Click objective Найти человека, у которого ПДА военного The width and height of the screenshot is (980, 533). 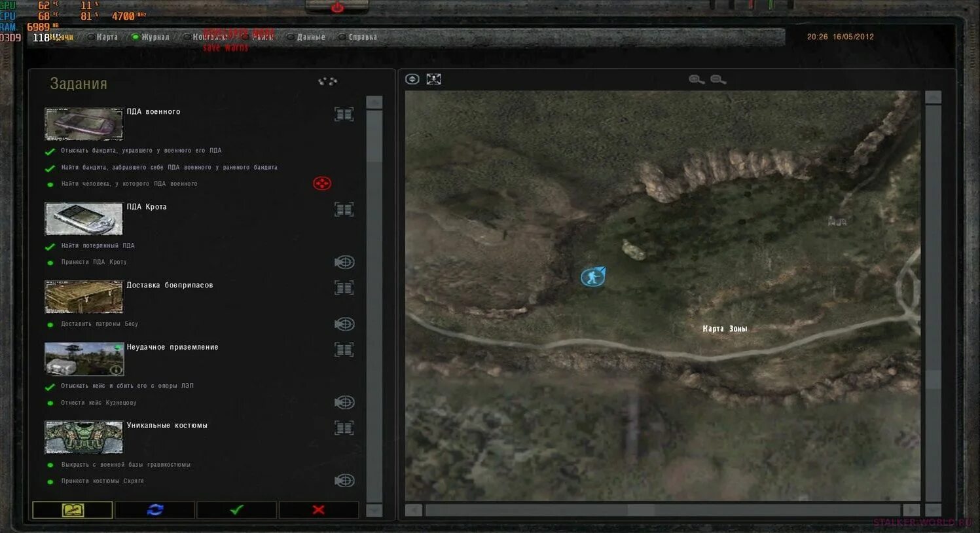pos(129,184)
